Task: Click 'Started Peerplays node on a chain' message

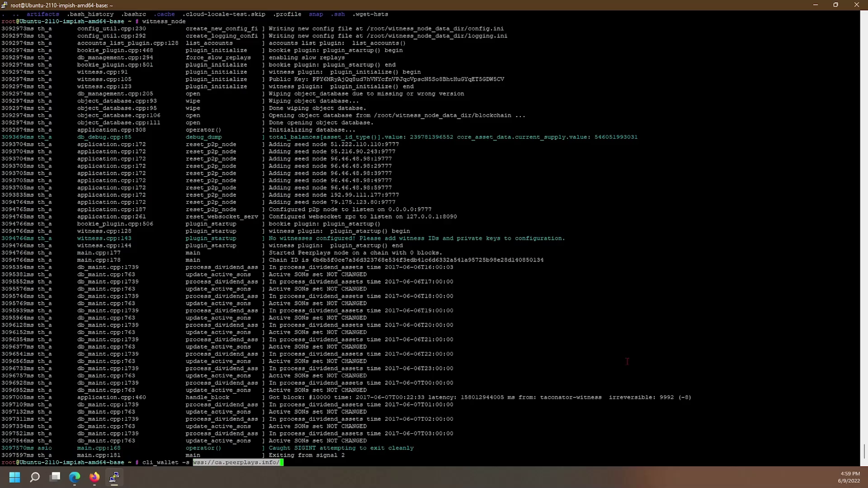Action: click(355, 253)
